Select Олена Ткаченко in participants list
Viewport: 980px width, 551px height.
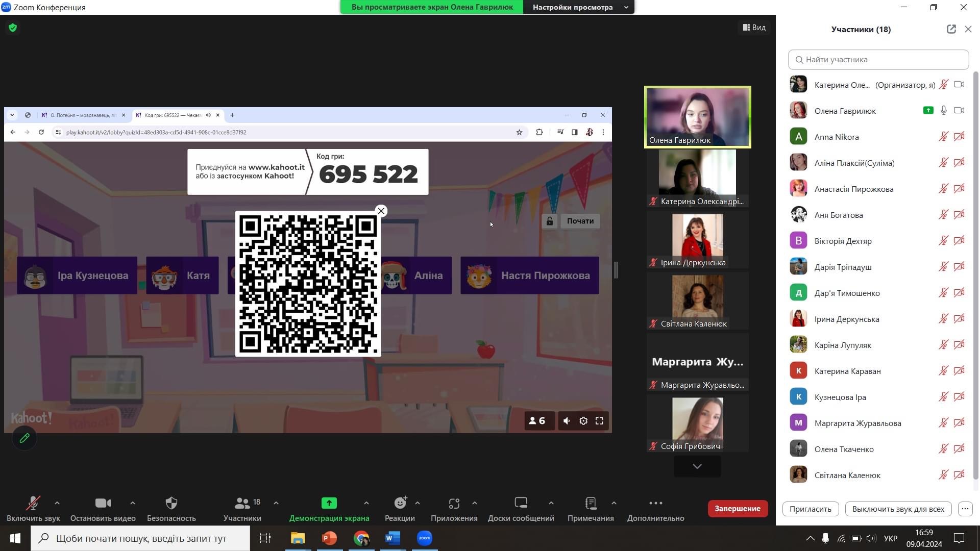[877, 449]
